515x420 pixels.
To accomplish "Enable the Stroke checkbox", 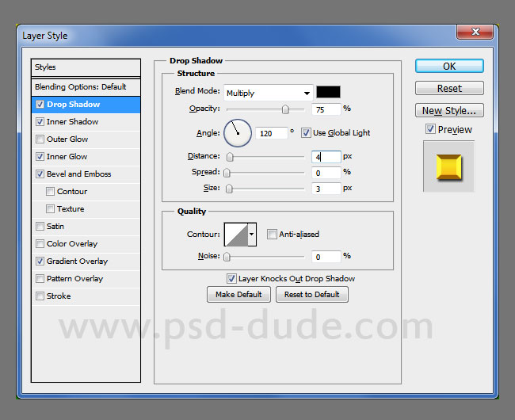I will (40, 296).
